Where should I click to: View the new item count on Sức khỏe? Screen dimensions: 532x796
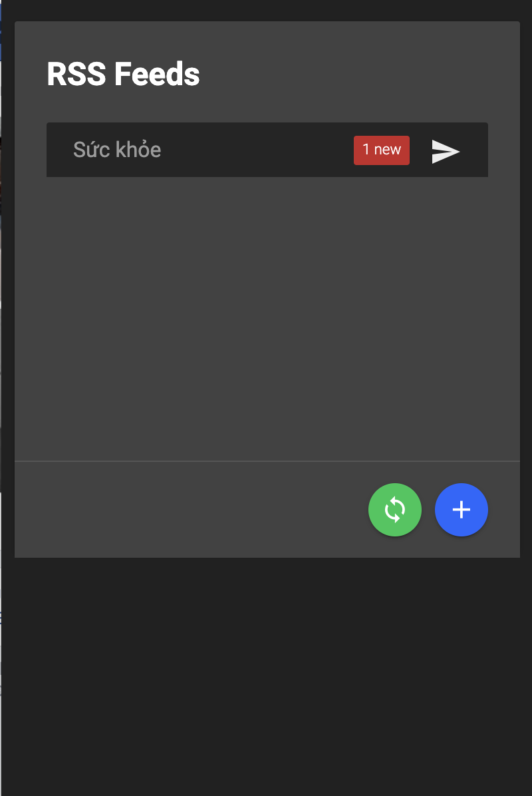pyautogui.click(x=381, y=150)
